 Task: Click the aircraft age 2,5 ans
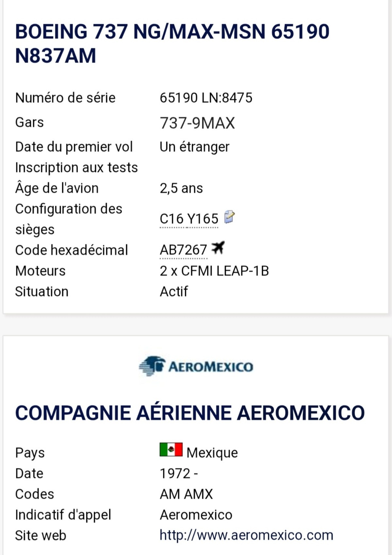click(181, 188)
